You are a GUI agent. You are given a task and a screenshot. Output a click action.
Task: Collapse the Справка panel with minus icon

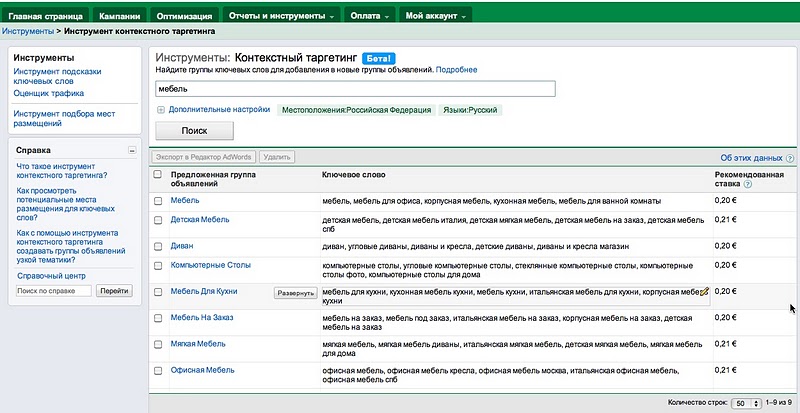132,151
